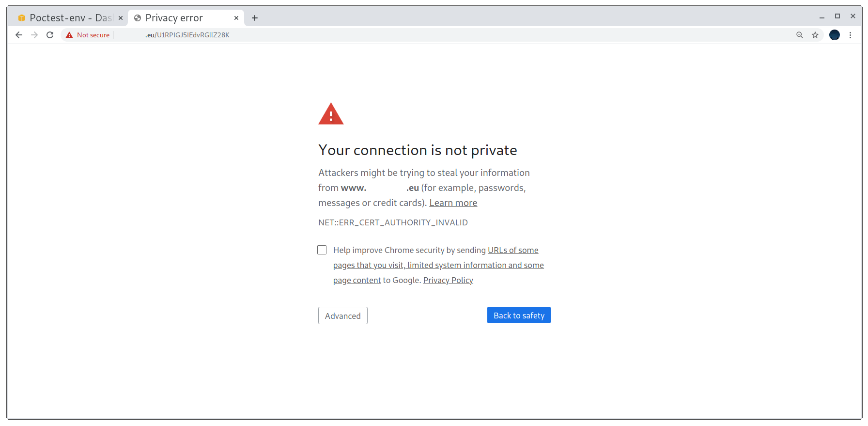Reload the current page
The image size is (868, 426).
(x=50, y=35)
